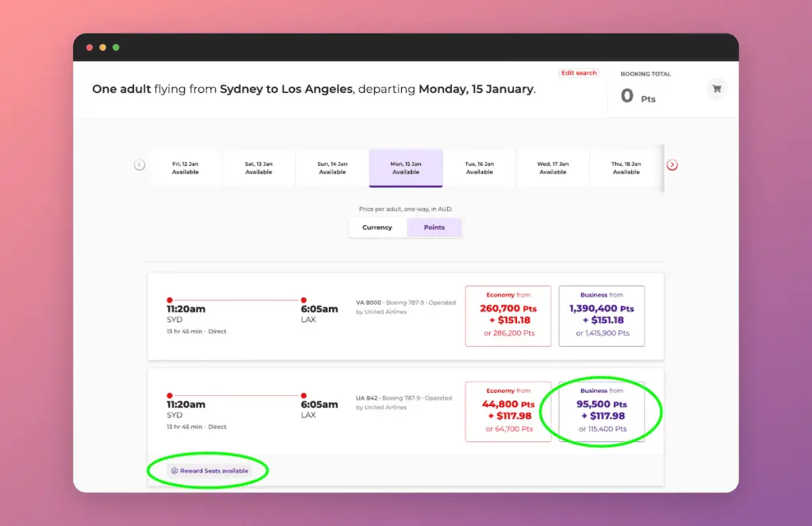Click the green fullscreen dot
The height and width of the screenshot is (526, 812).
pos(116,47)
